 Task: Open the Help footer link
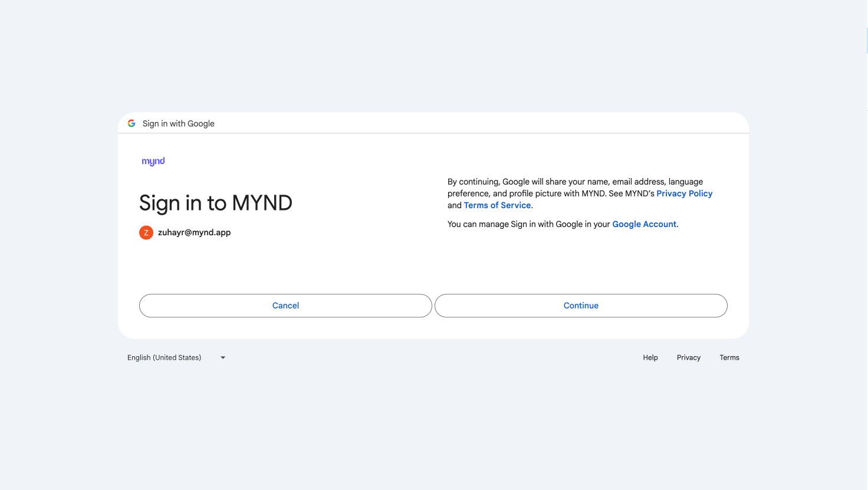click(x=650, y=357)
